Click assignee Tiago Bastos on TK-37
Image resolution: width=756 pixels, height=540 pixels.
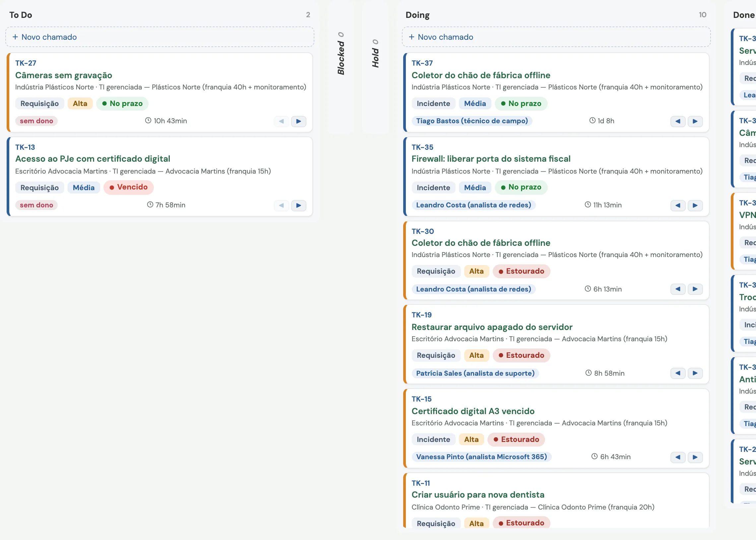[x=472, y=121]
